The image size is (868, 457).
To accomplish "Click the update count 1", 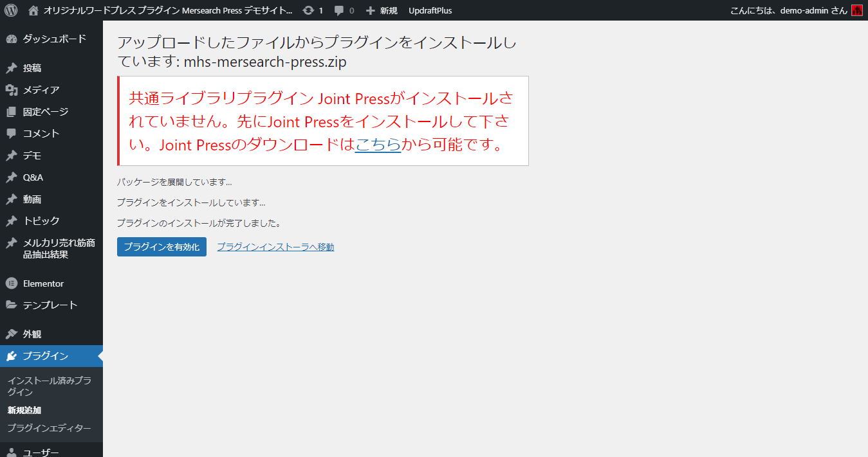I will coord(321,11).
